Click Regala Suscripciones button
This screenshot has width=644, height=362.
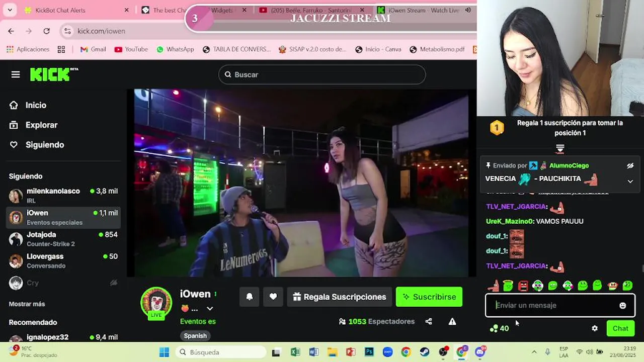tap(340, 297)
